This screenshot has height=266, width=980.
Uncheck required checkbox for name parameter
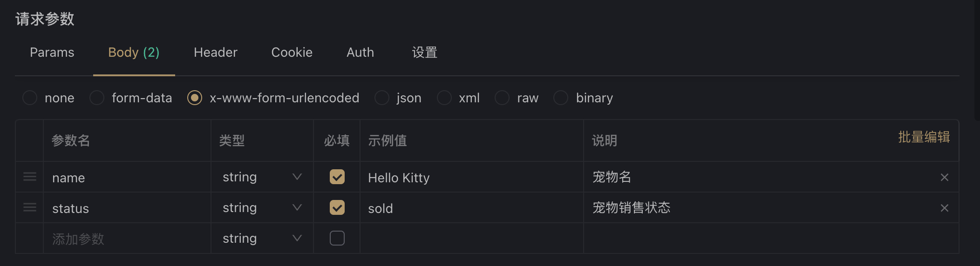pos(337,177)
